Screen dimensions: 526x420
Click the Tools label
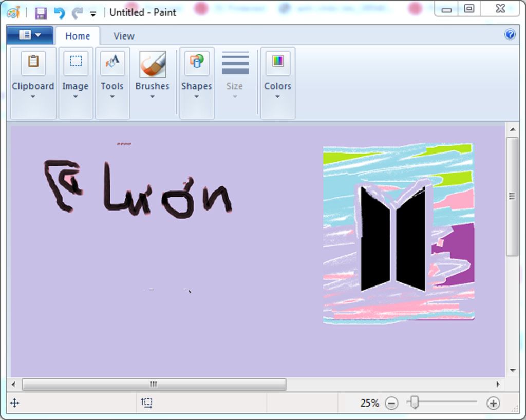[112, 86]
